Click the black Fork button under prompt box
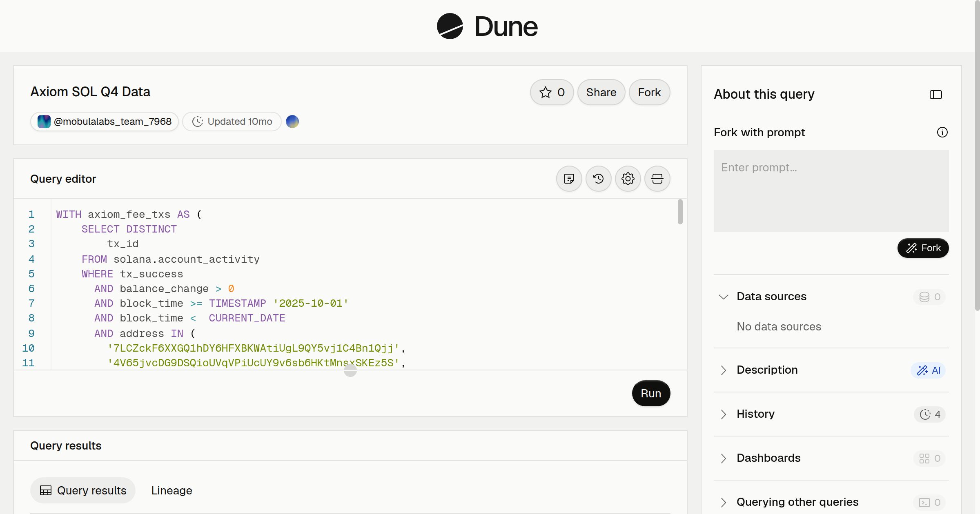 pos(923,248)
